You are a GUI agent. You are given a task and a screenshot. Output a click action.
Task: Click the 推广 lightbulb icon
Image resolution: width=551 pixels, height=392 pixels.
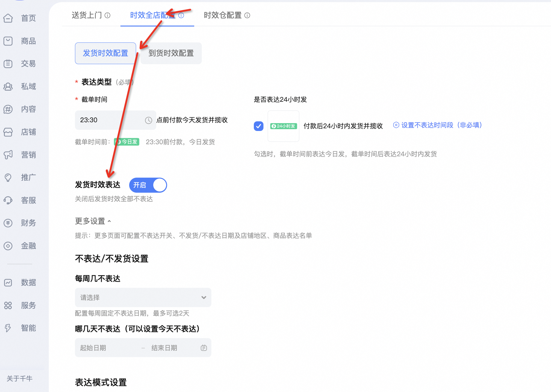point(8,178)
